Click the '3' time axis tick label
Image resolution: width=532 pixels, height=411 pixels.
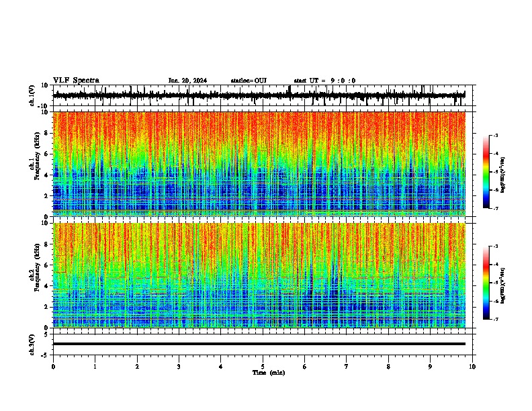179,366
